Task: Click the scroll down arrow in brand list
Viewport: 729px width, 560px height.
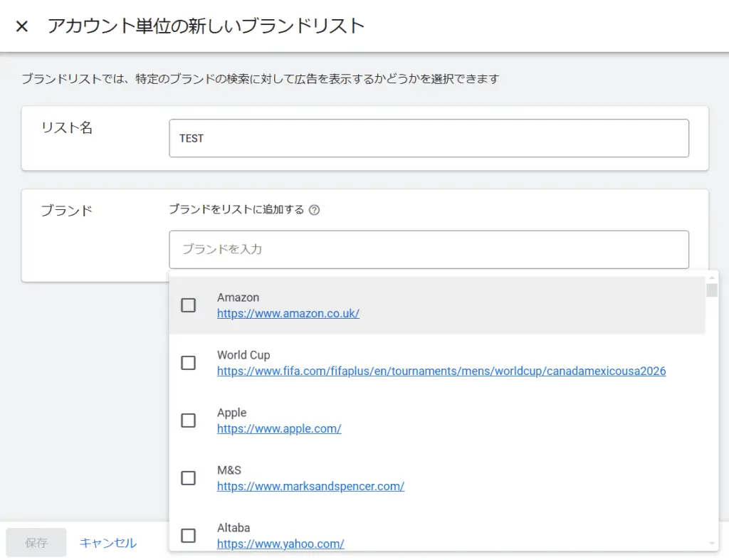Action: [712, 544]
